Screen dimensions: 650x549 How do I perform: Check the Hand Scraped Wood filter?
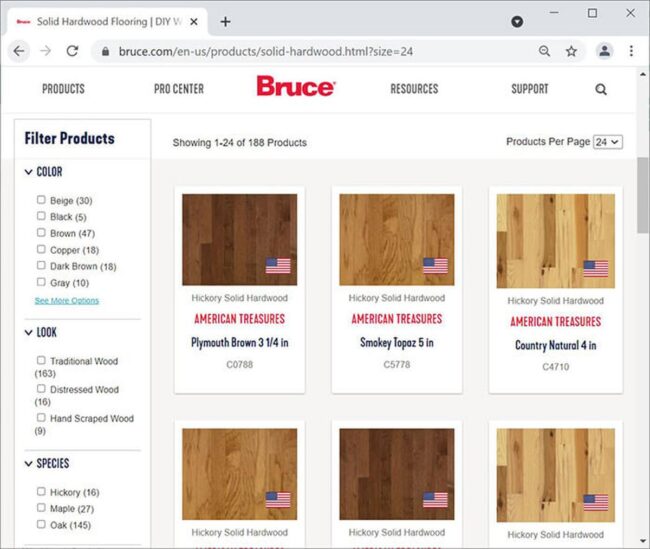click(41, 418)
